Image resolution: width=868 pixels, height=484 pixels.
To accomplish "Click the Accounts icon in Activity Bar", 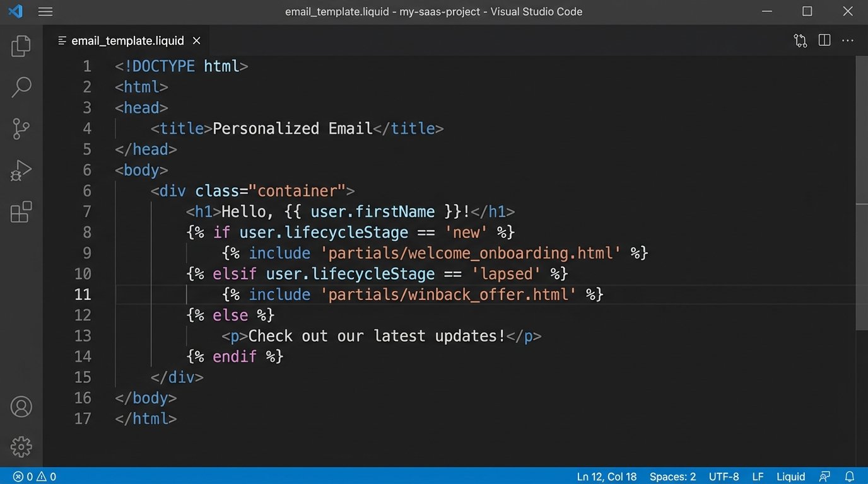I will click(x=21, y=406).
